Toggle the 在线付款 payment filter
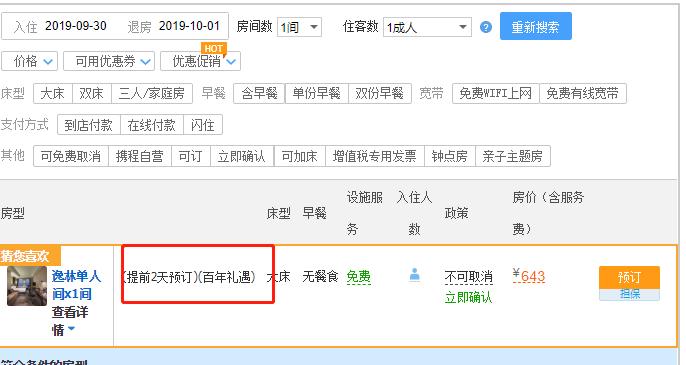This screenshot has width=686, height=365. 152,125
